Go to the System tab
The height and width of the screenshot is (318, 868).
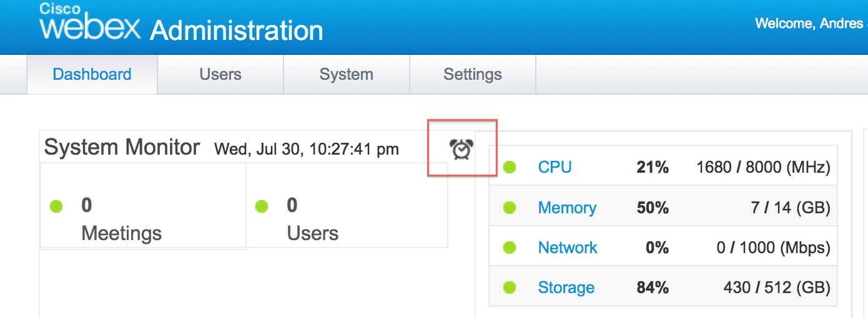tap(346, 74)
